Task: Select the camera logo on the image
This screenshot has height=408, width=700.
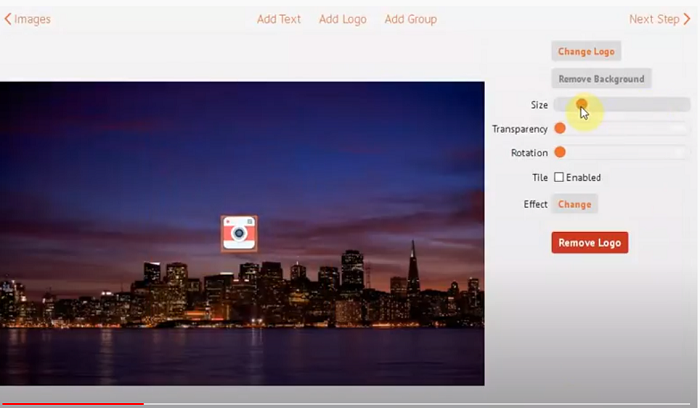Action: pyautogui.click(x=239, y=233)
